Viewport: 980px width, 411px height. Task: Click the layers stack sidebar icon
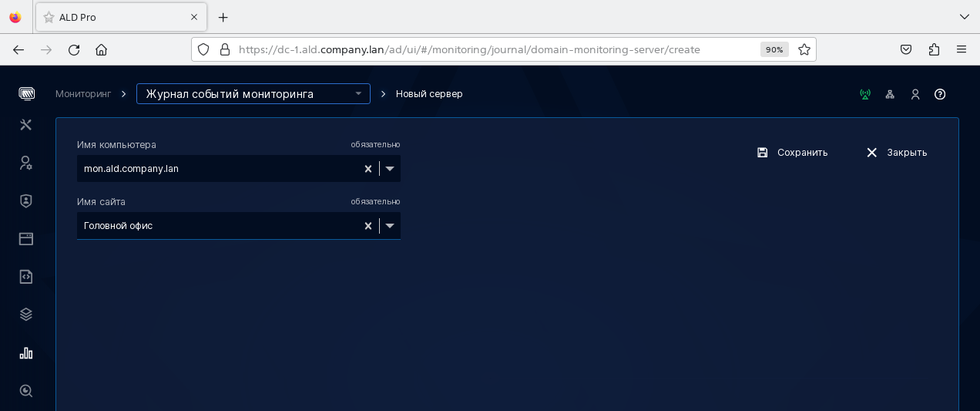[x=26, y=315]
